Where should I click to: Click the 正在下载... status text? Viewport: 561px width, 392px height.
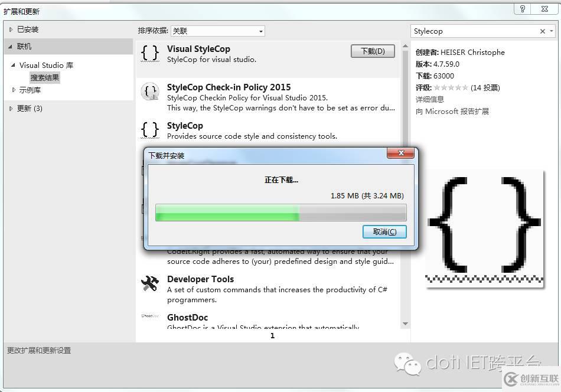pos(281,180)
